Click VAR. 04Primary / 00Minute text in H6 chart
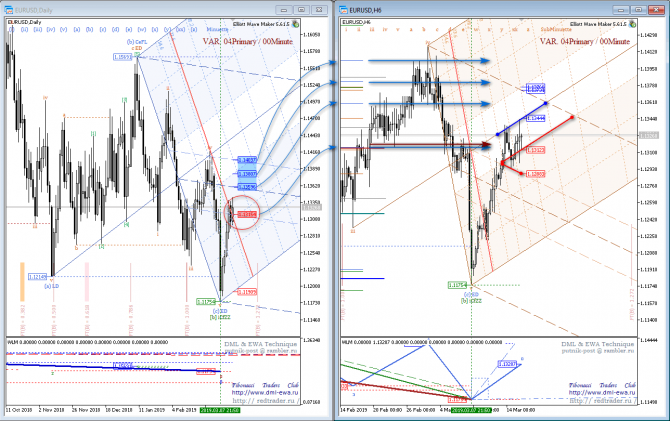Viewport: 670px width, 421px height. (585, 41)
